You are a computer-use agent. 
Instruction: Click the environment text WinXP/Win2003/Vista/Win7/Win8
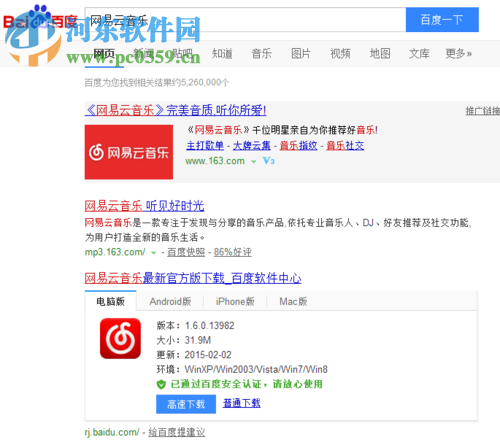point(256,369)
